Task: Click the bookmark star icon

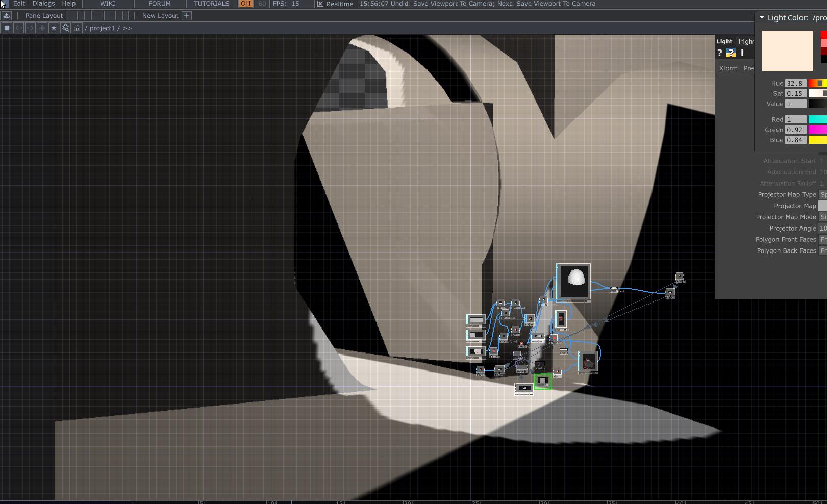Action: coord(54,28)
